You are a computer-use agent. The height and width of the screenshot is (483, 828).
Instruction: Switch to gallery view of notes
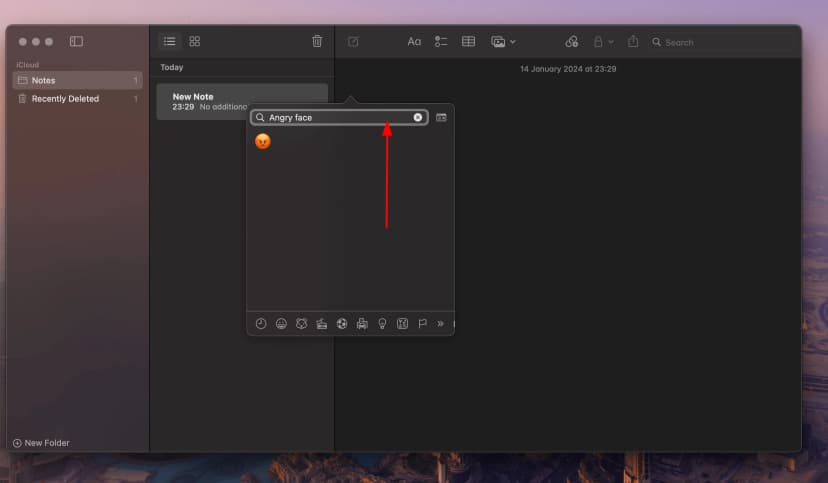click(195, 41)
